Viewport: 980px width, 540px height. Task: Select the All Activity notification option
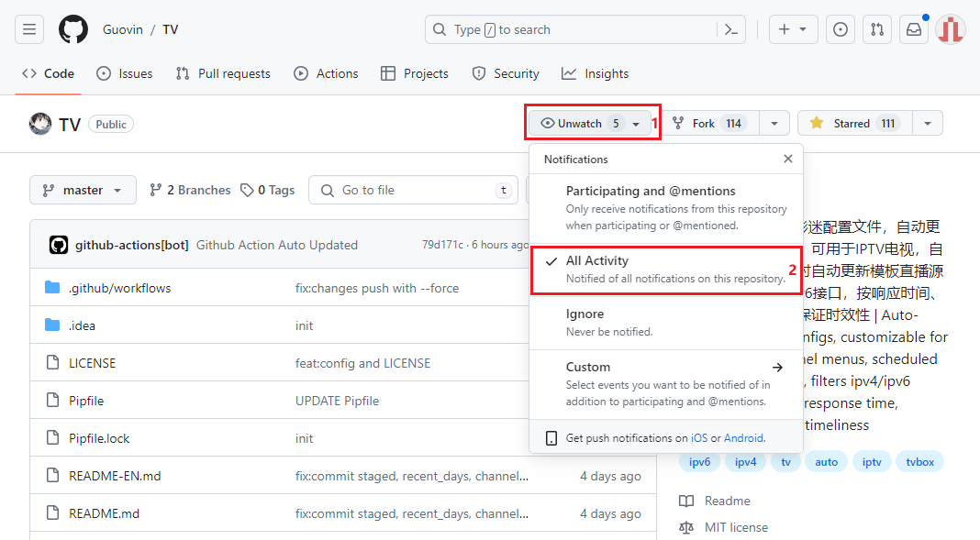[x=665, y=269]
